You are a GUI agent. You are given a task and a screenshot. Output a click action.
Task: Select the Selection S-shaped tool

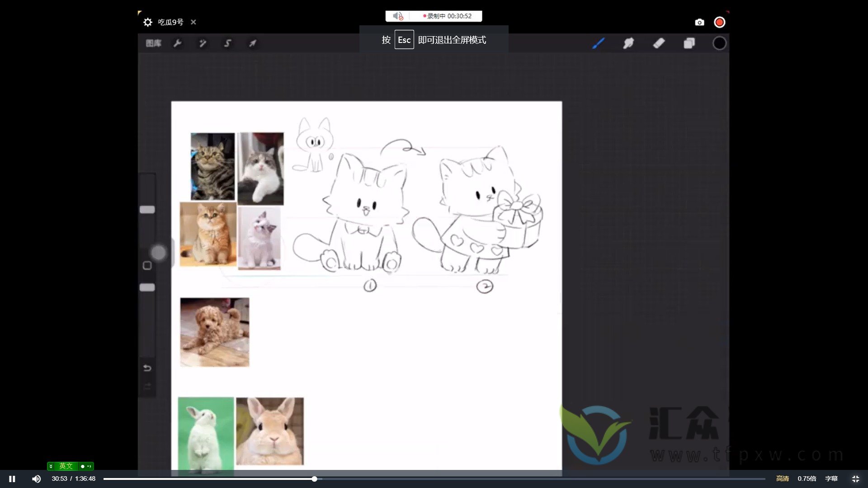point(227,43)
